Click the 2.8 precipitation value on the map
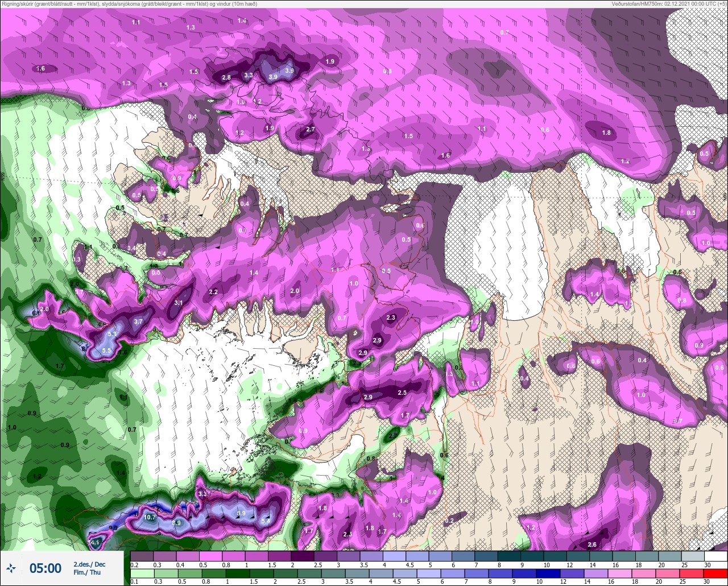The image size is (728, 586). tap(226, 77)
